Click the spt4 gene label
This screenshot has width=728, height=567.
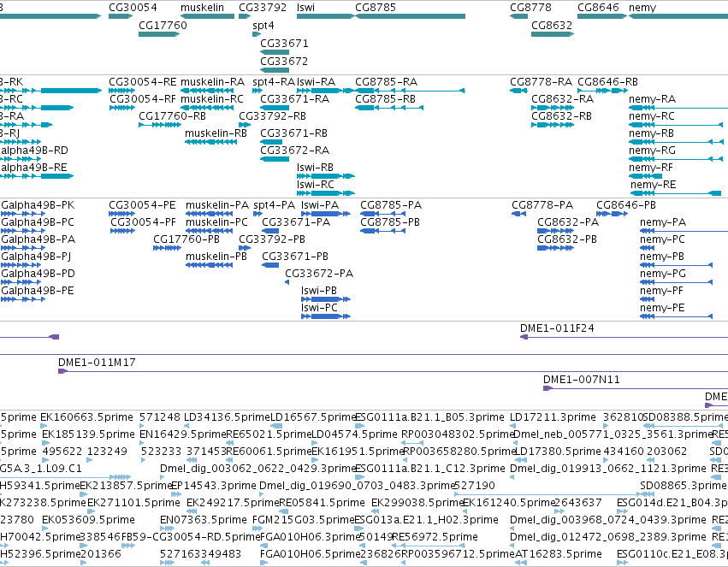point(263,26)
